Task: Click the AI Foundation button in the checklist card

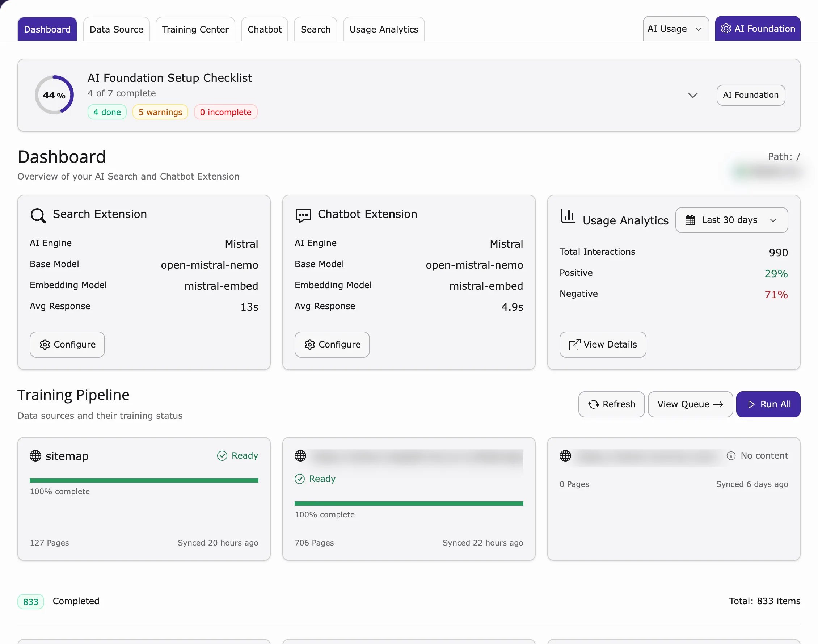Action: tap(751, 95)
